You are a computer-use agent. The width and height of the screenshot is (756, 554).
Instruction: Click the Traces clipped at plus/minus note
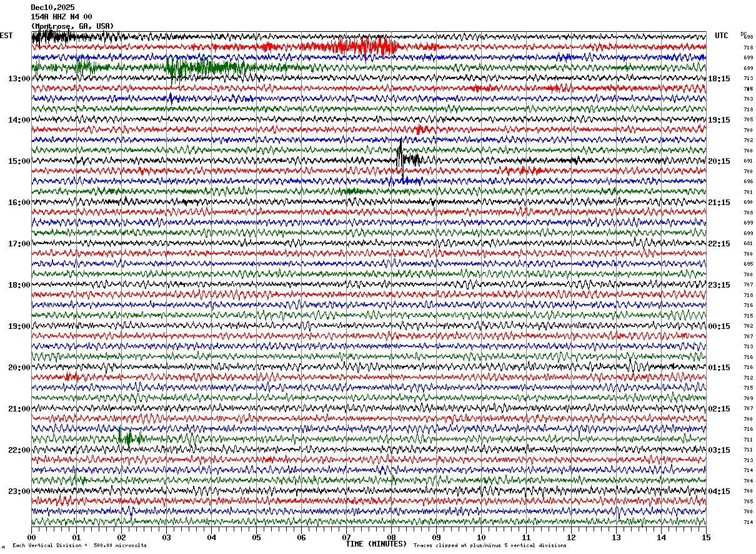[x=490, y=545]
